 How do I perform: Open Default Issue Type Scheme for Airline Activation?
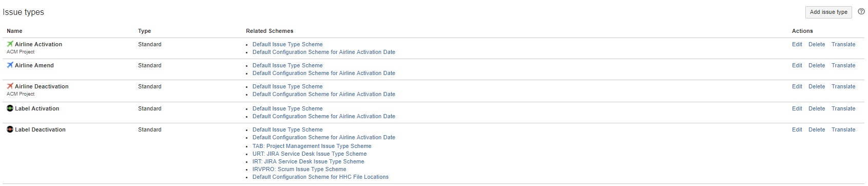click(287, 45)
